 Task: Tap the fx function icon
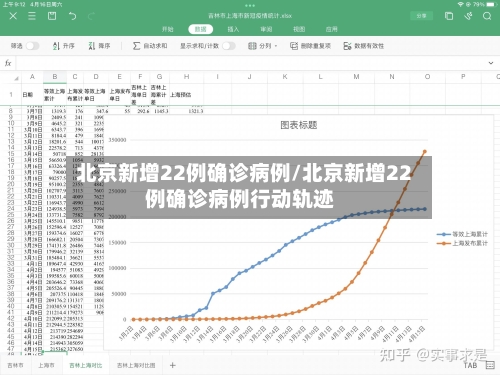pos(8,63)
